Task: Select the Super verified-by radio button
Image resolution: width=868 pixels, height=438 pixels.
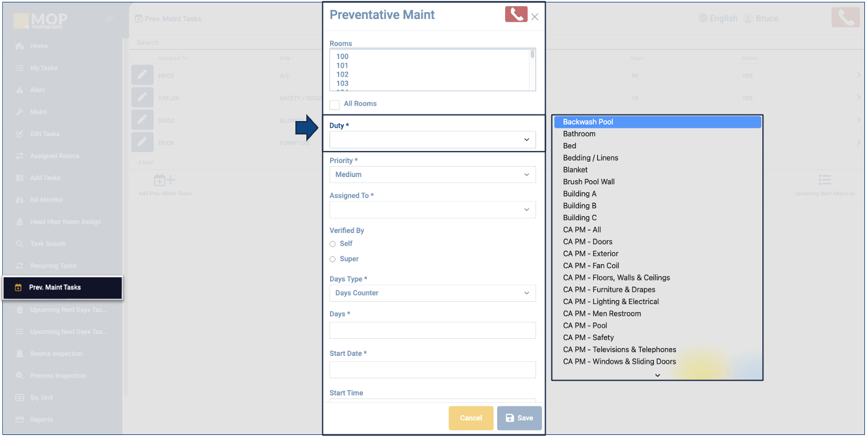Action: 332,259
